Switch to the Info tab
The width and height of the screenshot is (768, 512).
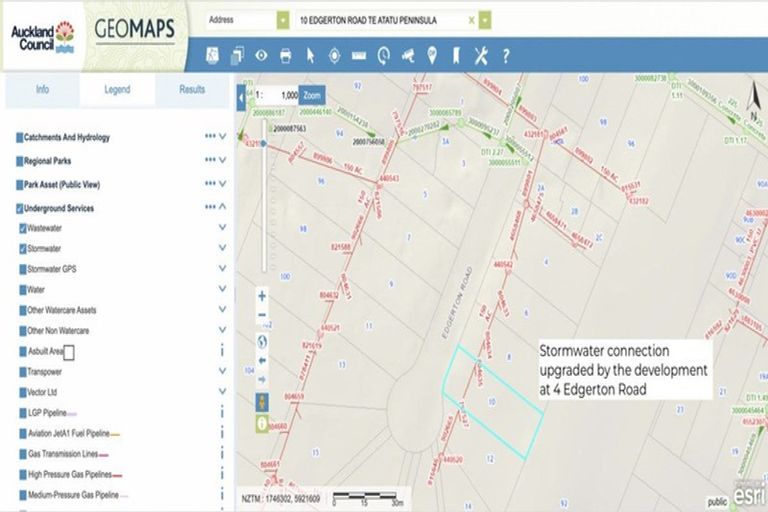click(42, 89)
